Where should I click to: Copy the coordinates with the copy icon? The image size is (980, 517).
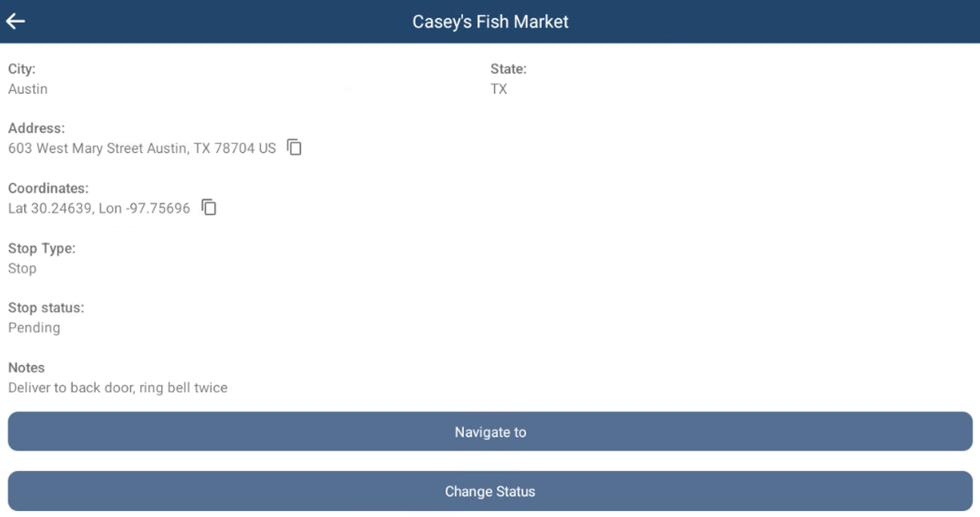pos(209,207)
